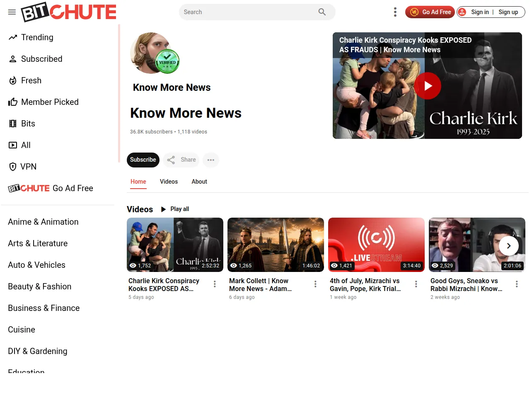532x393 pixels.
Task: Open the About tab
Action: (x=199, y=182)
